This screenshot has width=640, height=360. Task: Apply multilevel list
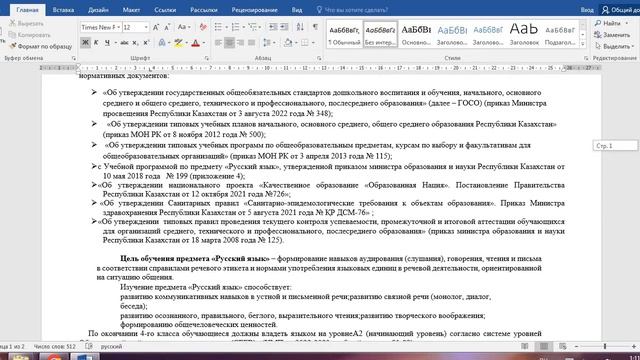click(x=253, y=27)
